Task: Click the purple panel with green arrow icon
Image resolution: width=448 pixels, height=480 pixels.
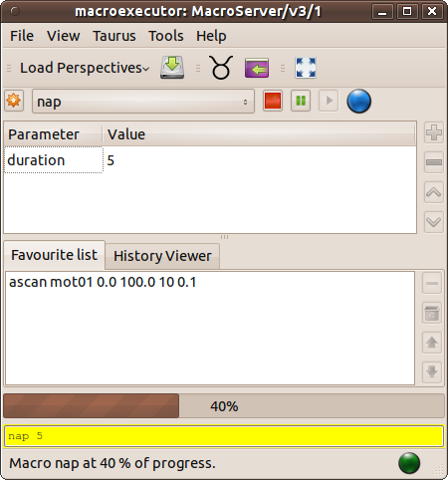Action: tap(257, 68)
